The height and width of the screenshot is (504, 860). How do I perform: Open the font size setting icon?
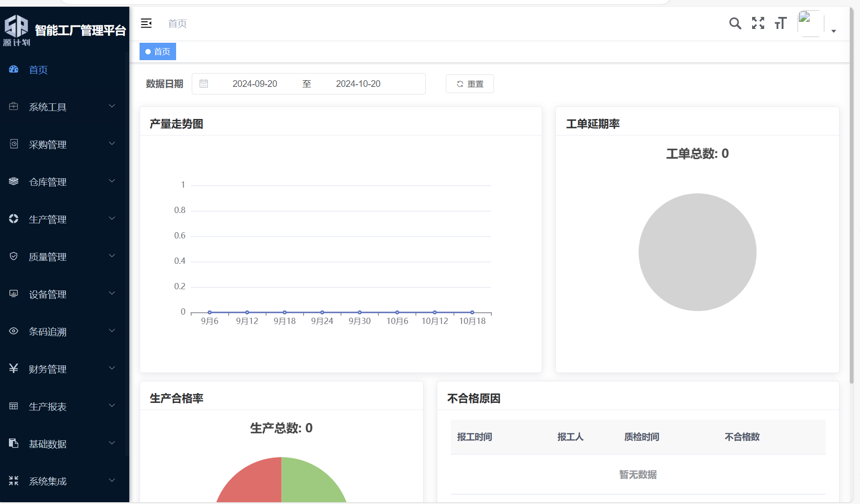[x=781, y=23]
